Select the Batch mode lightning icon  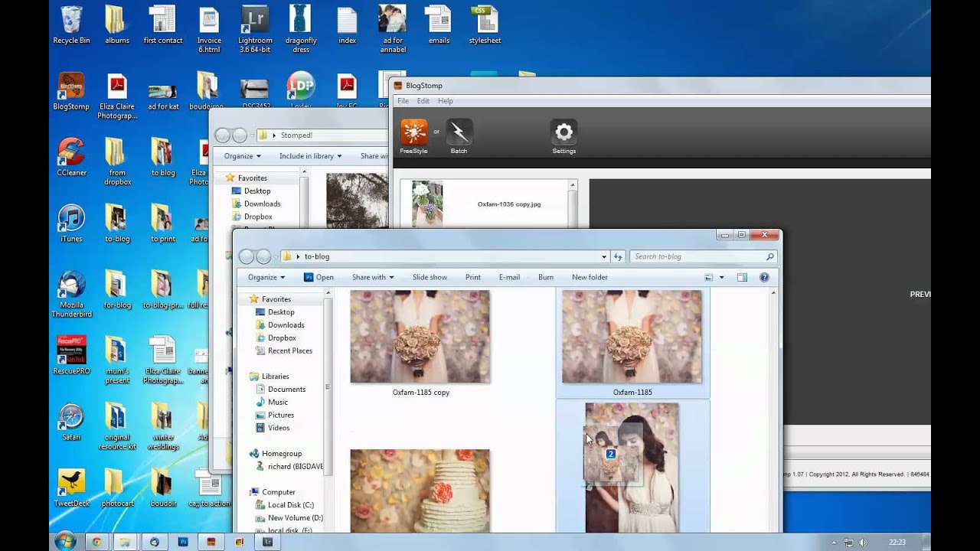459,132
